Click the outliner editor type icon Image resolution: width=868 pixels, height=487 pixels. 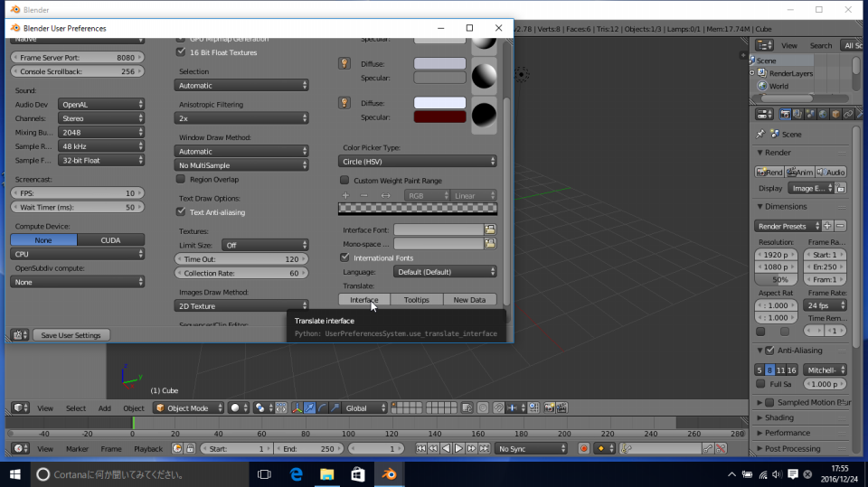(765, 45)
